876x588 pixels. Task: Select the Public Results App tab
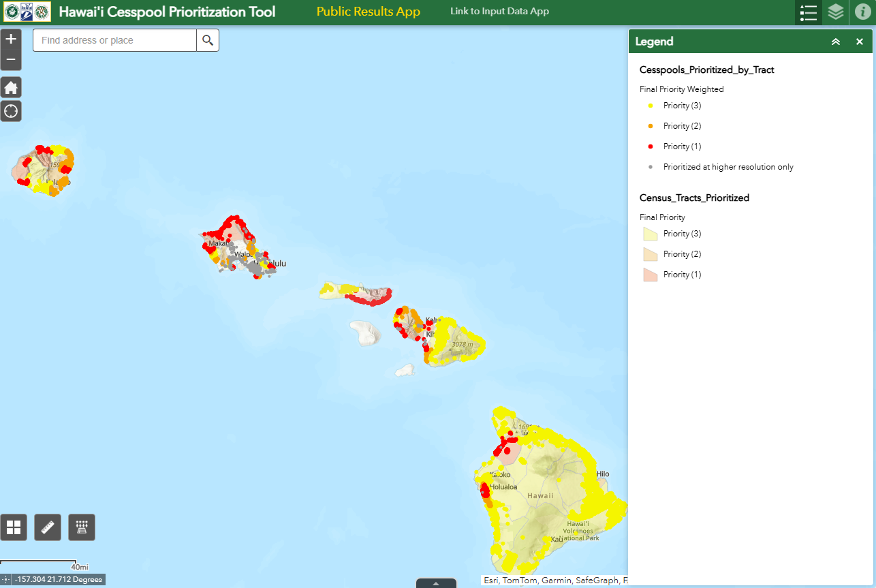tap(369, 12)
